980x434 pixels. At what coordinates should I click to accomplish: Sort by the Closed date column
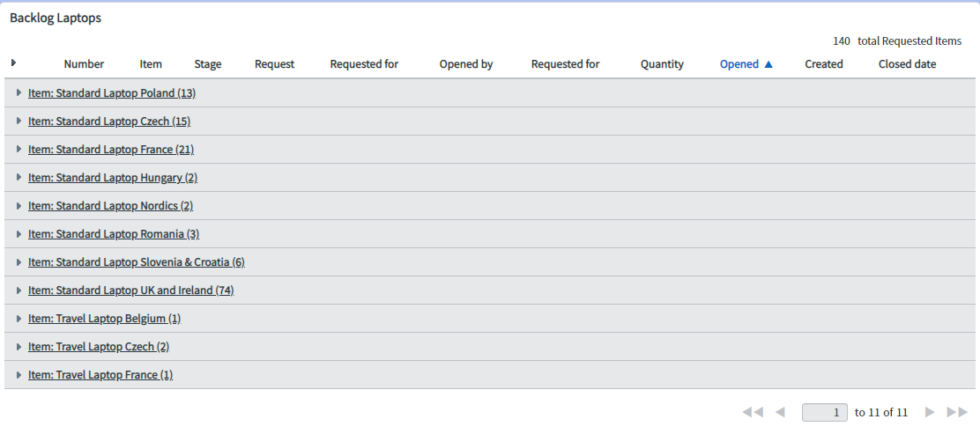point(907,64)
